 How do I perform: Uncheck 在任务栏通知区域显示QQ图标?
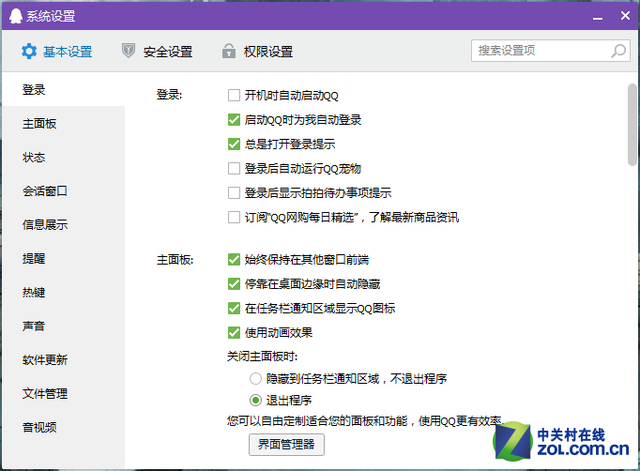(234, 308)
